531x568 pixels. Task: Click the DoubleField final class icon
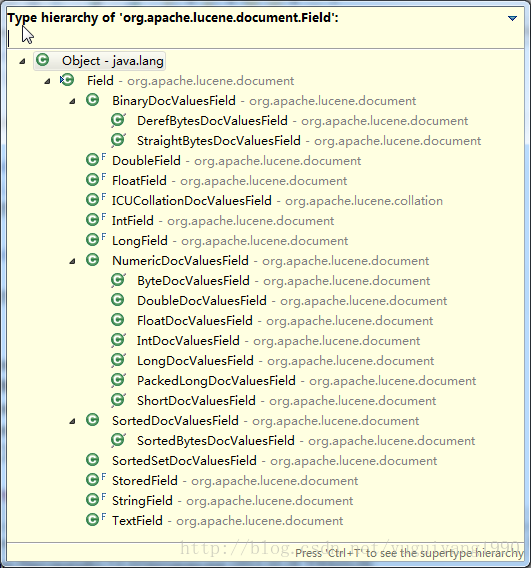coord(96,159)
